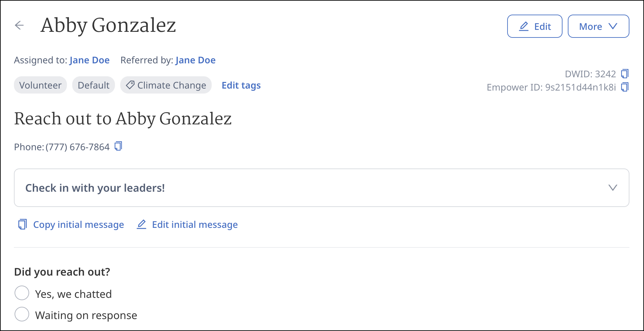Copy the DWID number

(625, 74)
